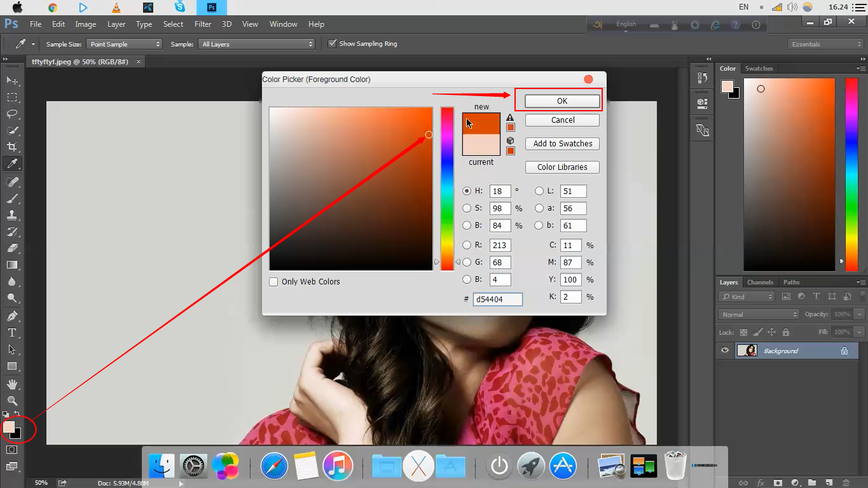The image size is (868, 488).
Task: Select the Move tool
Action: 12,80
